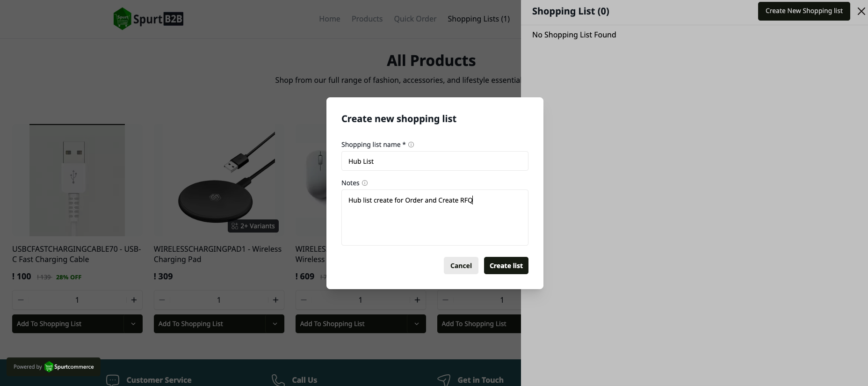Decrease quantity of Wireless Charging Pad
This screenshot has width=868, height=386.
[x=162, y=300]
